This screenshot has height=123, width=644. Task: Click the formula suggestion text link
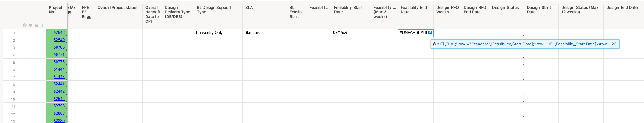[x=527, y=44]
